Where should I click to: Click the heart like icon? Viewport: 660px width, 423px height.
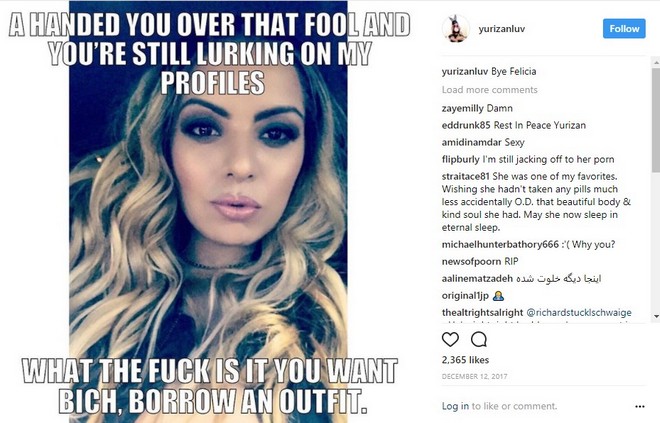click(x=450, y=339)
